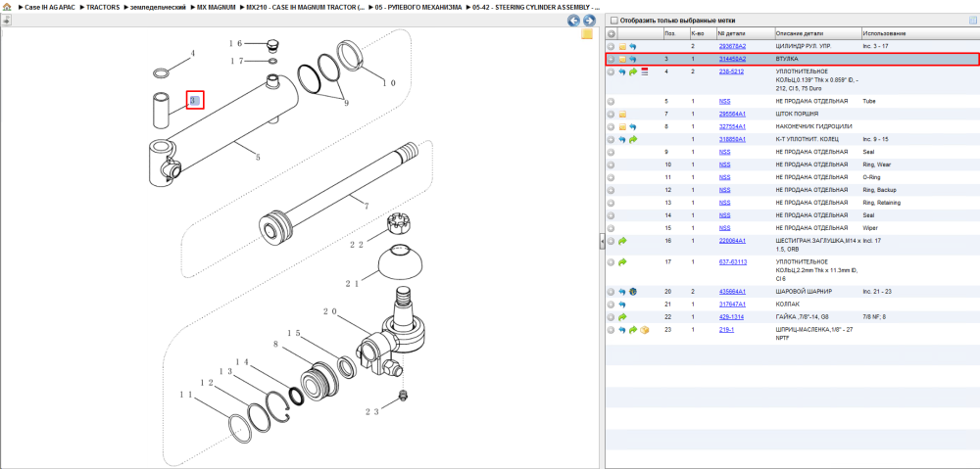This screenshot has width=980, height=469.
Task: Click green arrow icon in the 220084A1 row
Action: pos(622,241)
